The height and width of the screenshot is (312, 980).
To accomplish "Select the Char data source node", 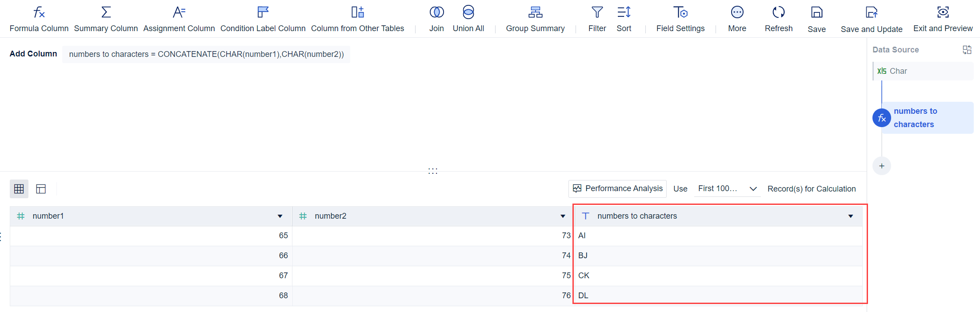I will [923, 71].
